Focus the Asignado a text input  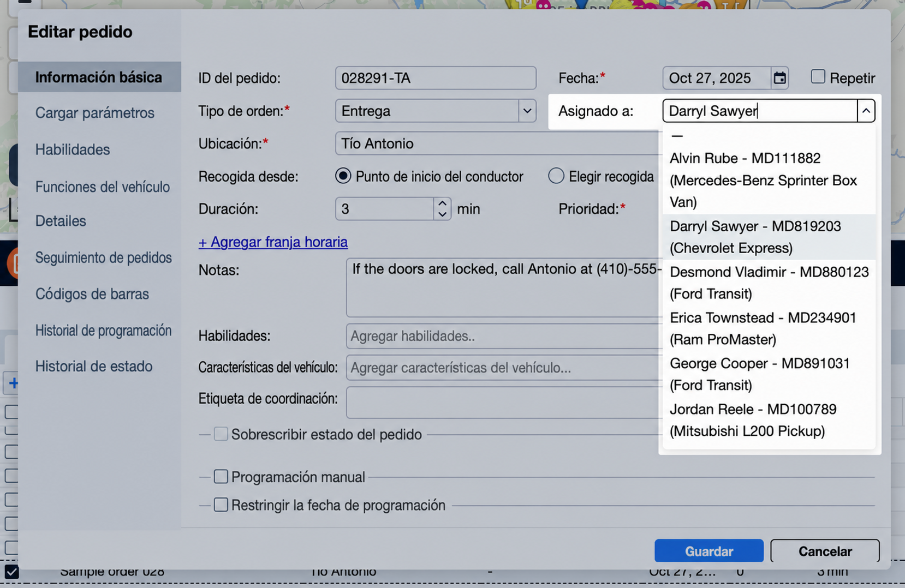point(760,111)
